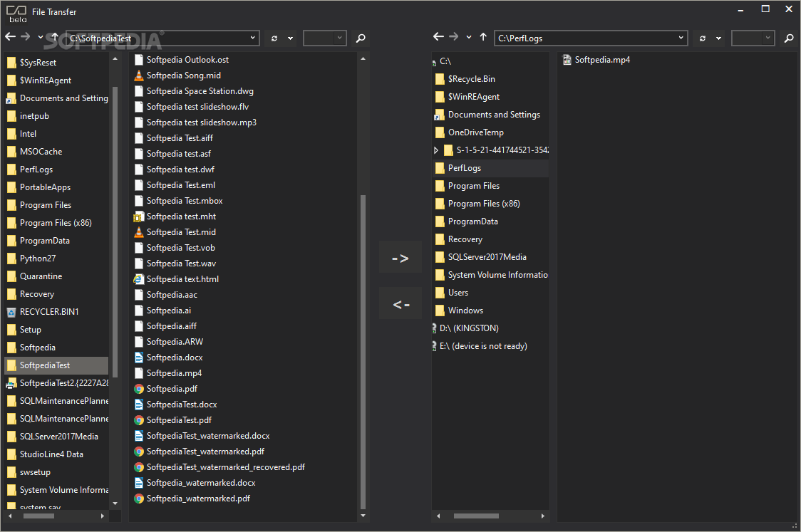Select the Windows folder in right tree
The height and width of the screenshot is (532, 801).
click(x=459, y=311)
